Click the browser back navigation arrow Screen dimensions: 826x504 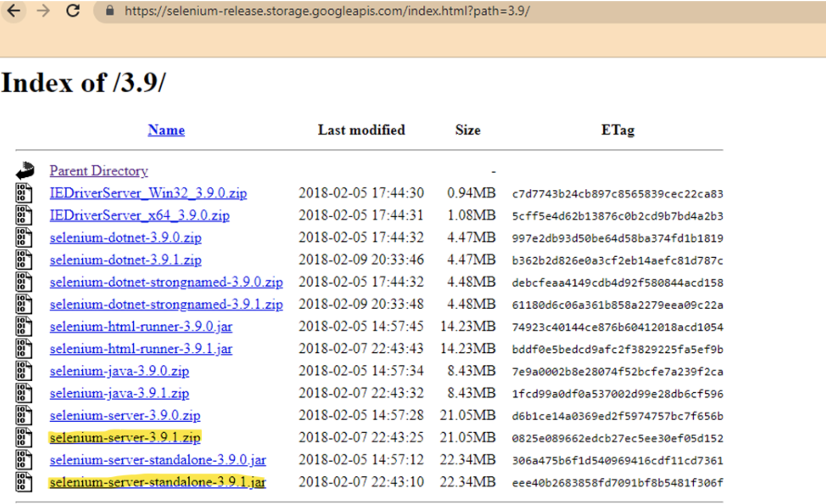(14, 10)
